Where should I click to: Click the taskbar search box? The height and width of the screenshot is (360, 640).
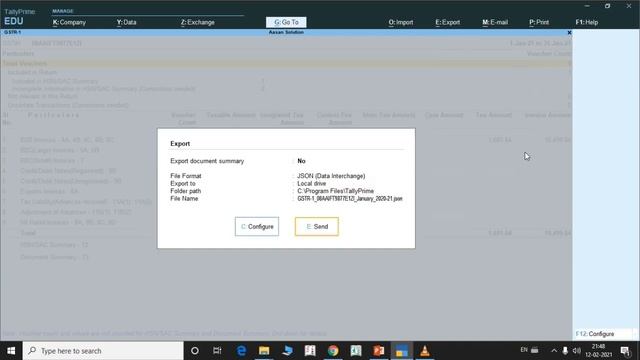(x=103, y=351)
